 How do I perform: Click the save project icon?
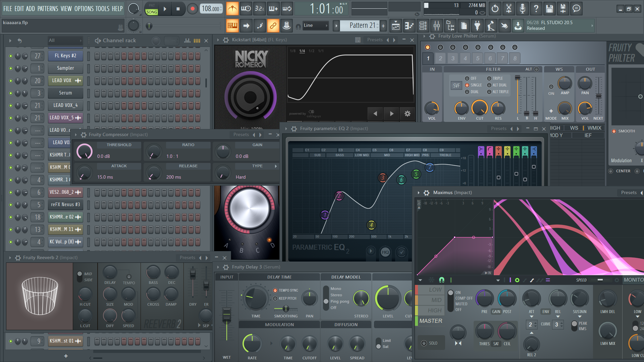tap(549, 9)
